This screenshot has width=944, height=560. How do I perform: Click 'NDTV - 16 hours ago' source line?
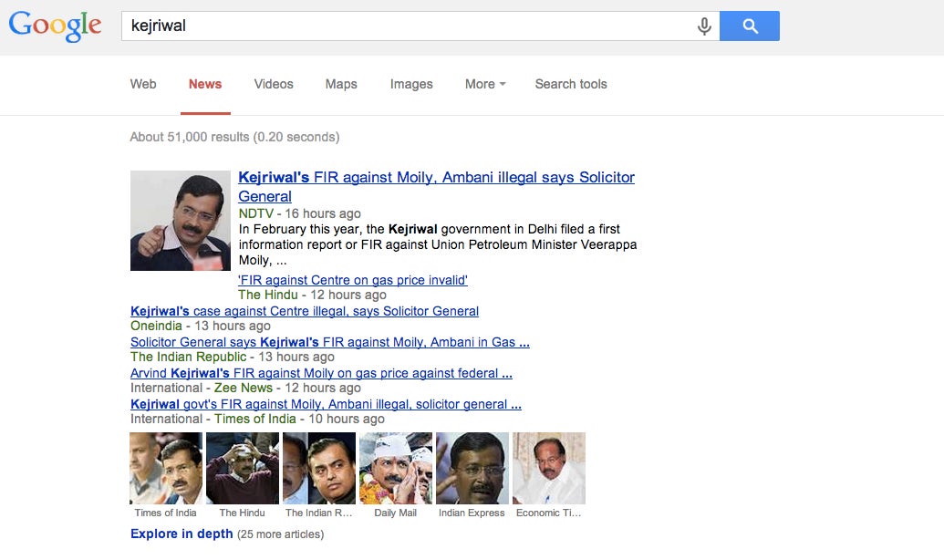click(299, 213)
